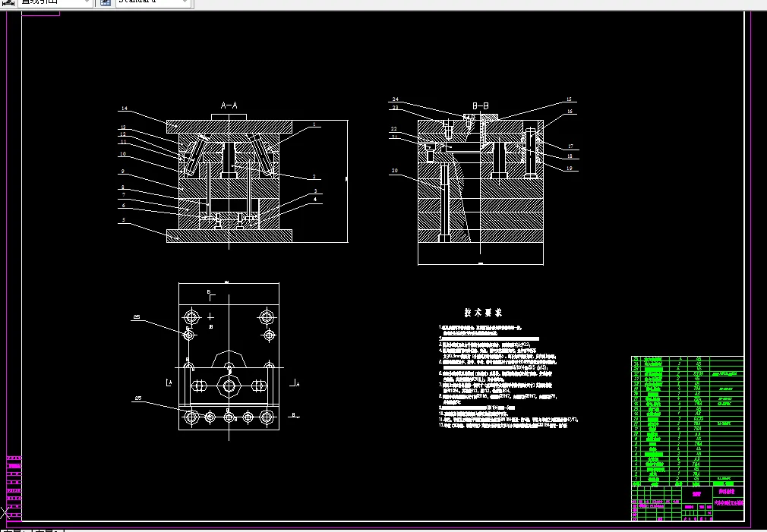Select part number 15 leader label
Screen dimensions: 767x532
[x=568, y=99]
